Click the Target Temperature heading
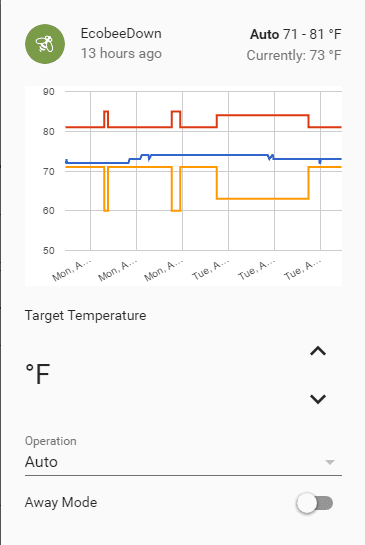This screenshot has width=365, height=545. point(86,316)
